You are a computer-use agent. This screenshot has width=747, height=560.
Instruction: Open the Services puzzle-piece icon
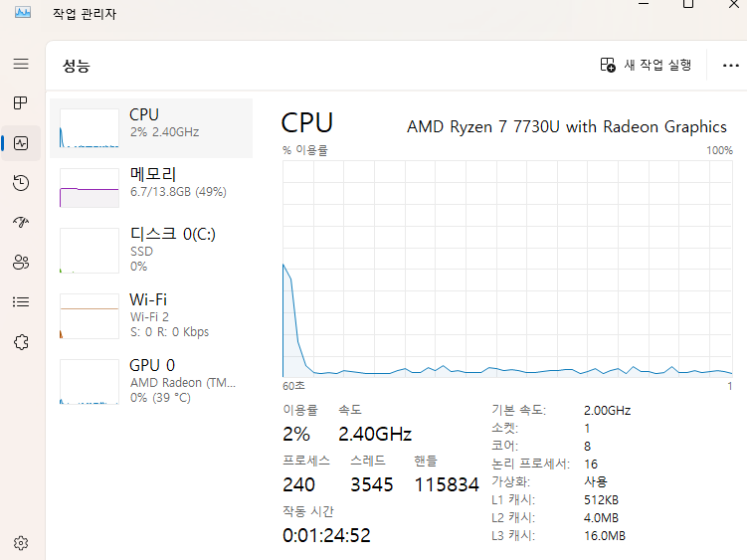click(21, 342)
